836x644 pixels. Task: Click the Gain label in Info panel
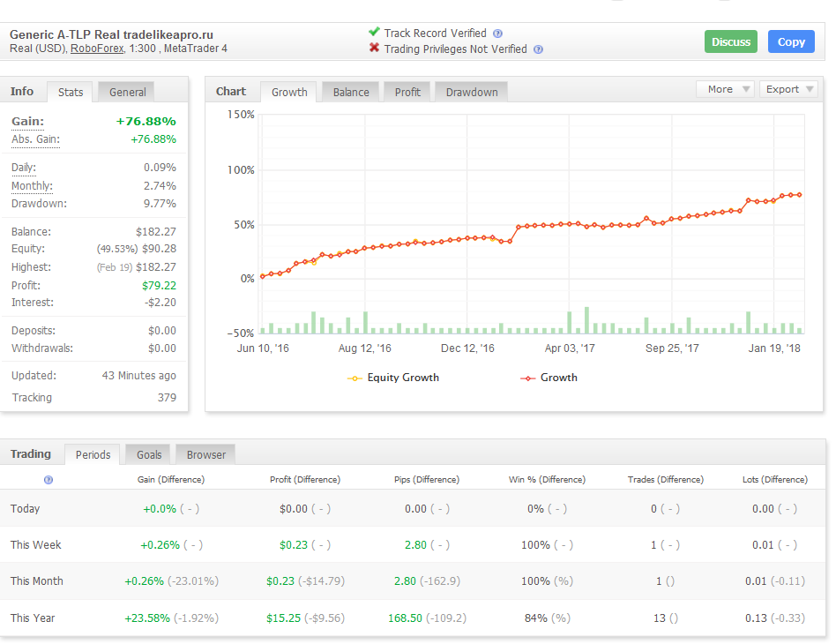tap(27, 122)
